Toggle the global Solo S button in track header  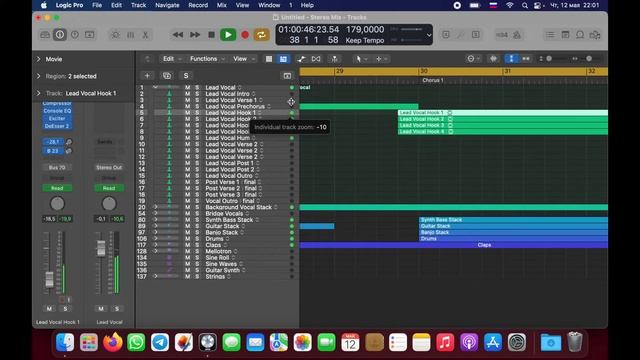[186, 76]
